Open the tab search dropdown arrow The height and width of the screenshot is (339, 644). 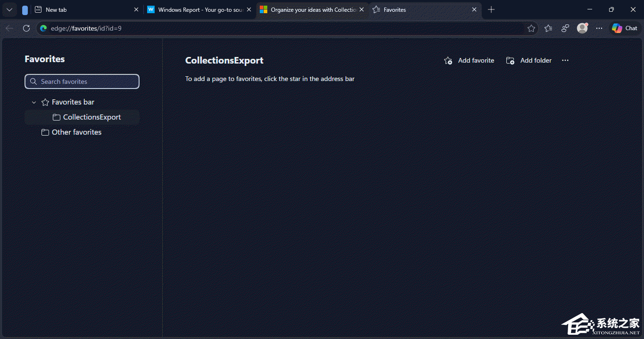pyautogui.click(x=9, y=9)
